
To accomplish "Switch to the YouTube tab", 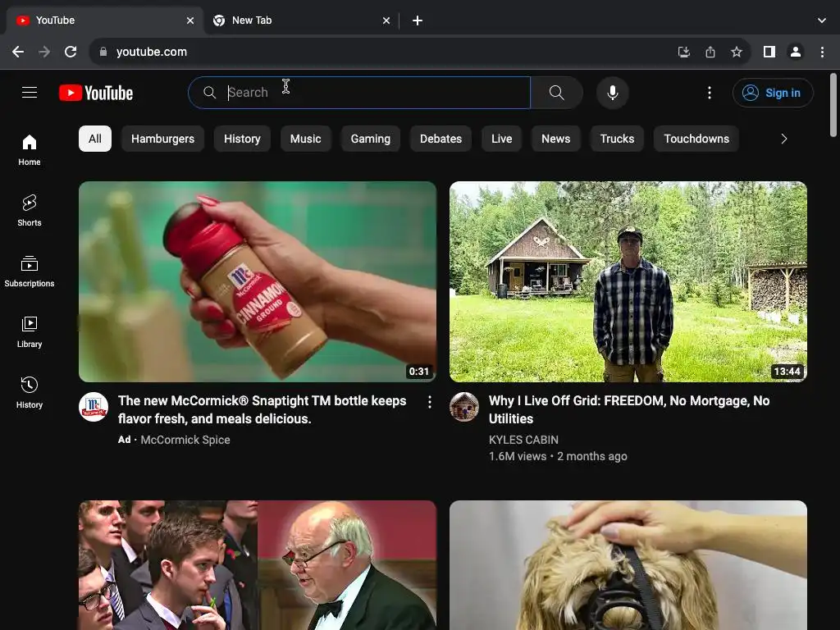I will pyautogui.click(x=104, y=21).
